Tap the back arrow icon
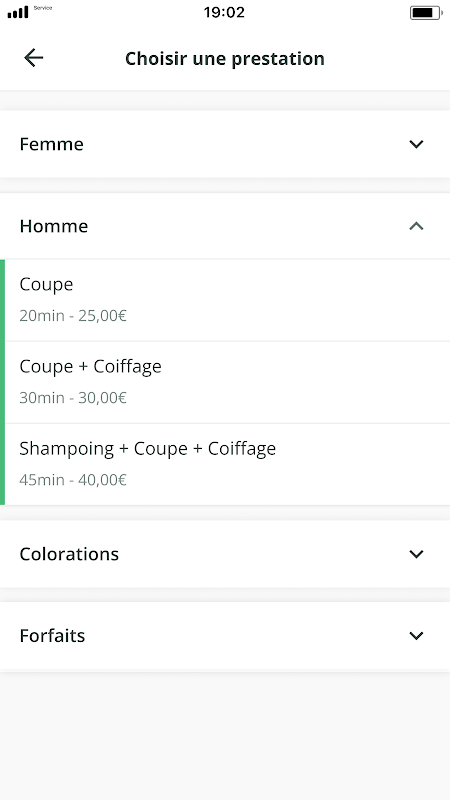 point(33,58)
